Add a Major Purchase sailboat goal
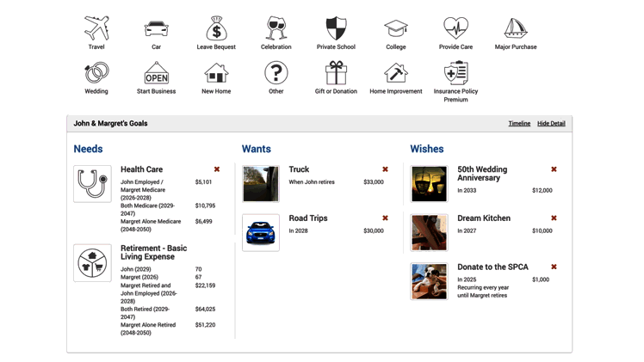This screenshot has height=362, width=644. tap(516, 28)
